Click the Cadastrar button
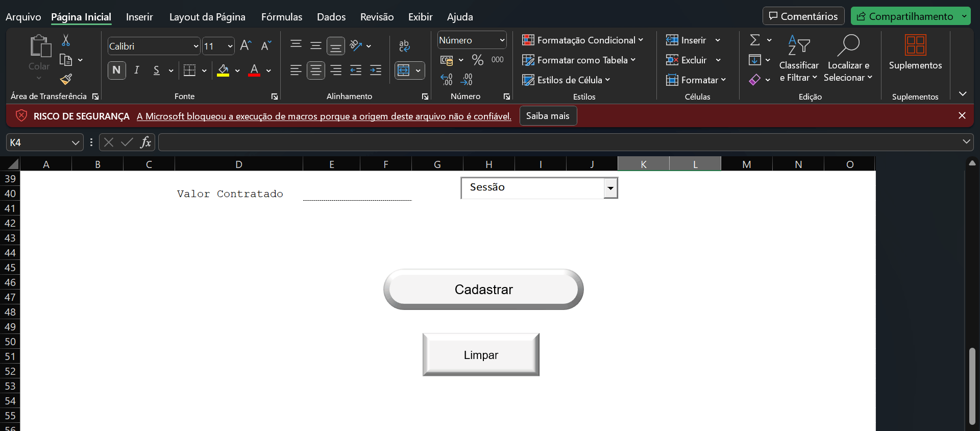980x431 pixels. coord(483,290)
